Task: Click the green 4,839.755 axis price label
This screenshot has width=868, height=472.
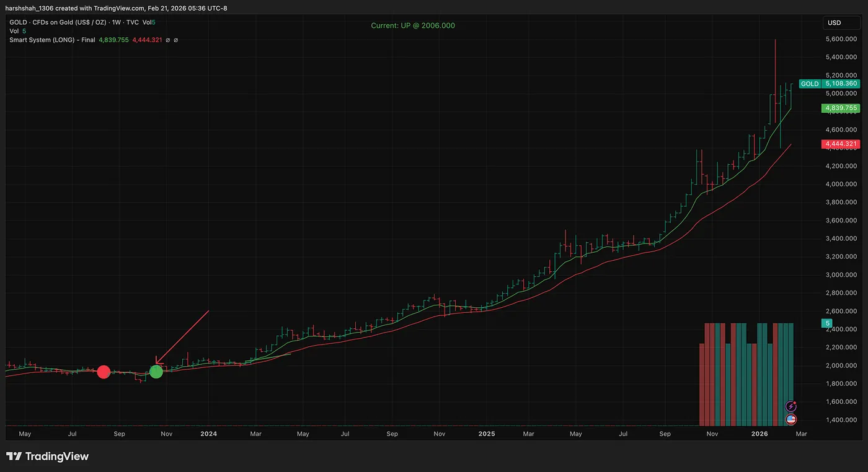Action: [x=841, y=108]
